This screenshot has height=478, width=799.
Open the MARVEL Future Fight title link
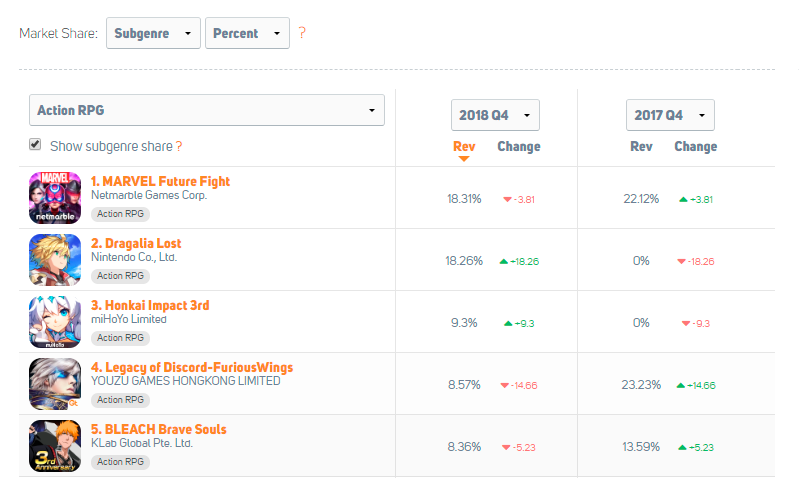pos(161,181)
